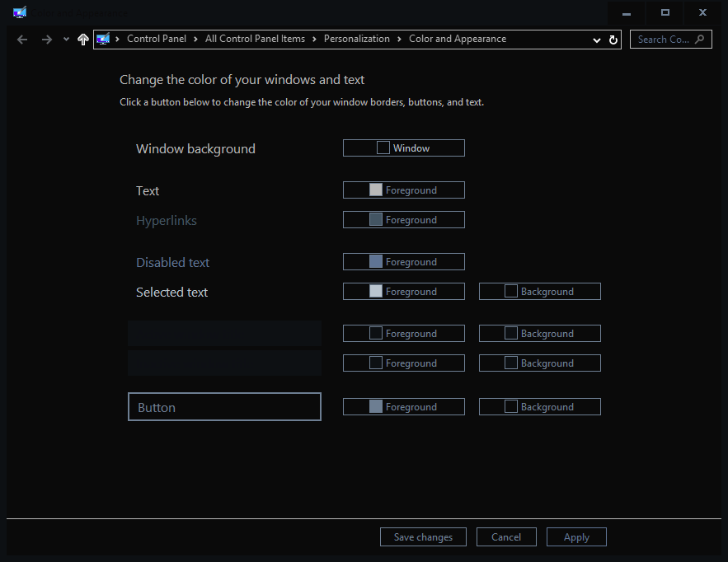Pick Text foreground color

[x=403, y=190]
